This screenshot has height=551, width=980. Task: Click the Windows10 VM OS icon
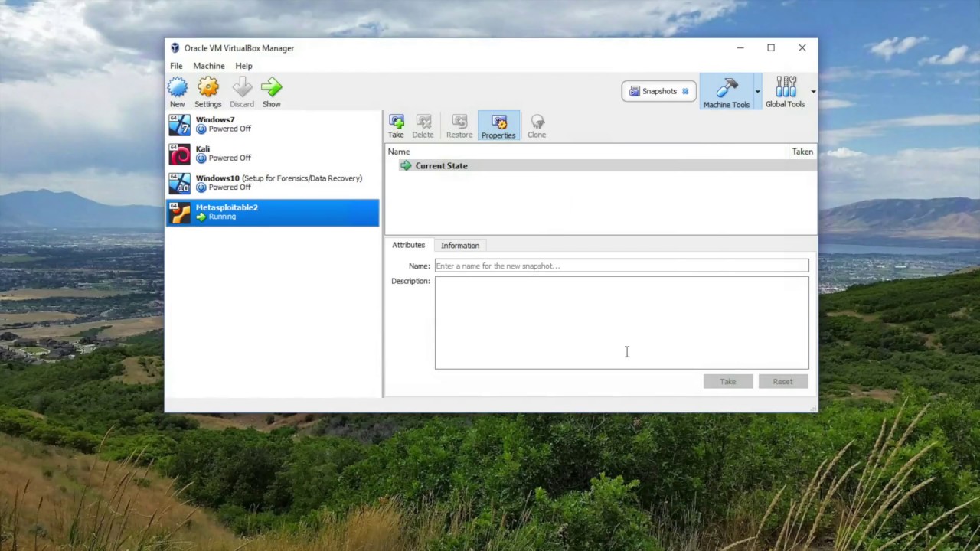tap(179, 183)
